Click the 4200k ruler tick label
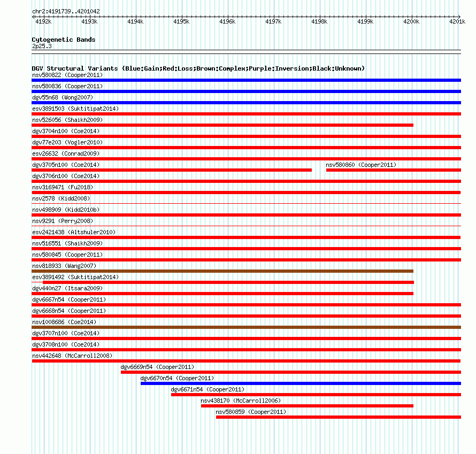Image resolution: width=476 pixels, height=454 pixels. click(411, 21)
